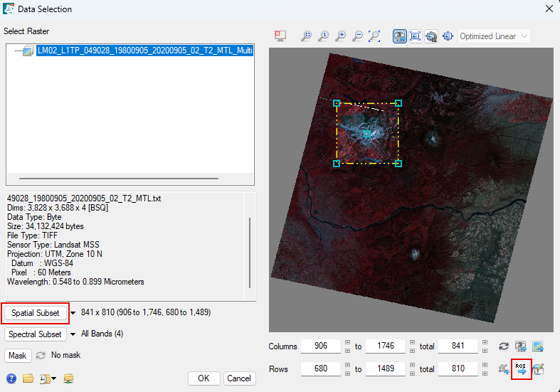Click the Columns start value field

[x=321, y=346]
